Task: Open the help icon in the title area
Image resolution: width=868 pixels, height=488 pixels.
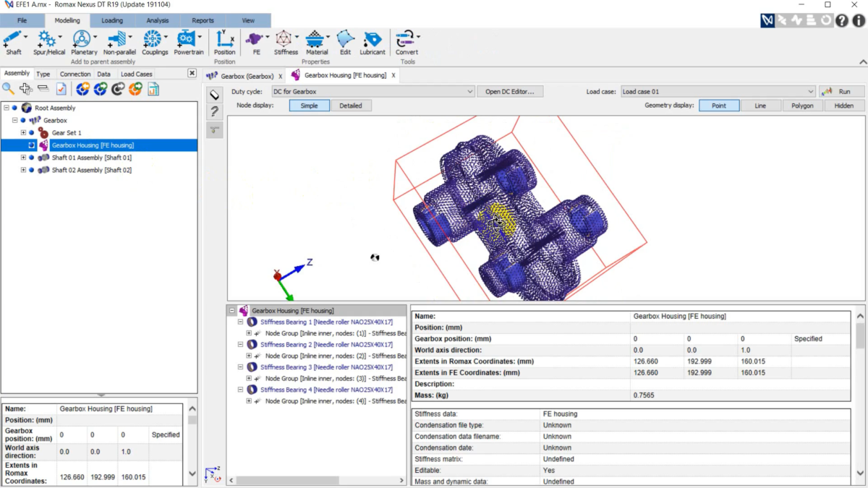Action: click(842, 21)
